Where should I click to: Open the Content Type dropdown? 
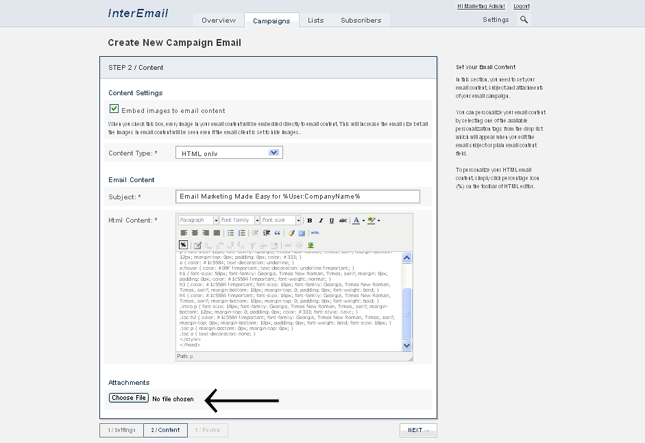pos(229,153)
